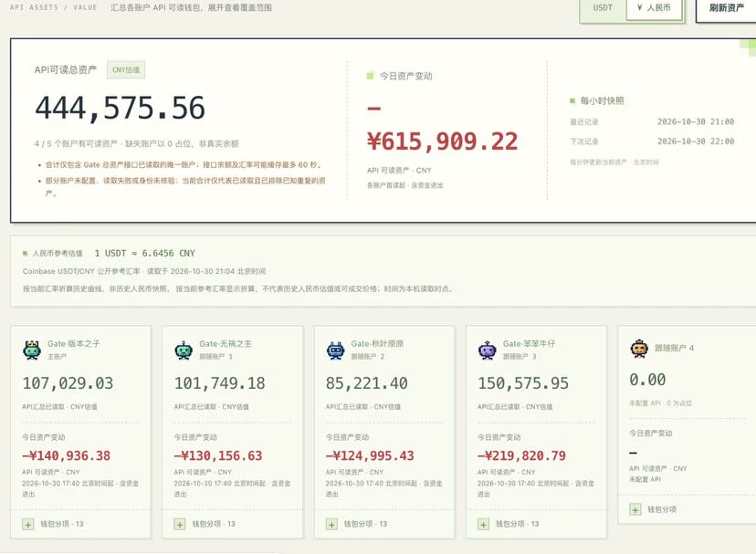Expand 钱包分项 on the 85,221.40 card
756x554 pixels.
pyautogui.click(x=331, y=524)
